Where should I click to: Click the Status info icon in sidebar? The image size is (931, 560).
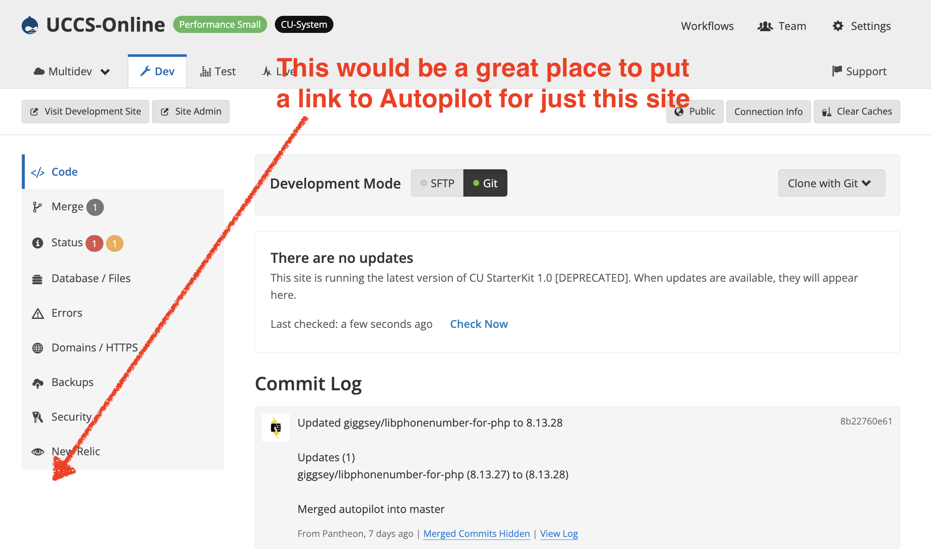click(38, 242)
